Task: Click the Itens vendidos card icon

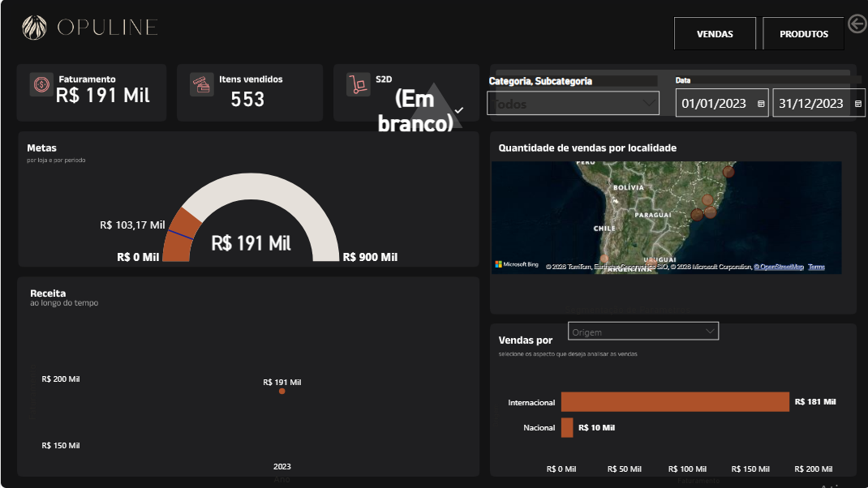Action: click(201, 84)
